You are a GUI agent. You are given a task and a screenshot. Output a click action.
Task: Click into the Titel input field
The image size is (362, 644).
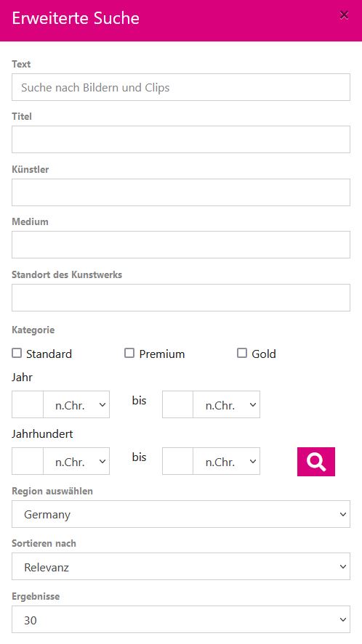(x=181, y=139)
